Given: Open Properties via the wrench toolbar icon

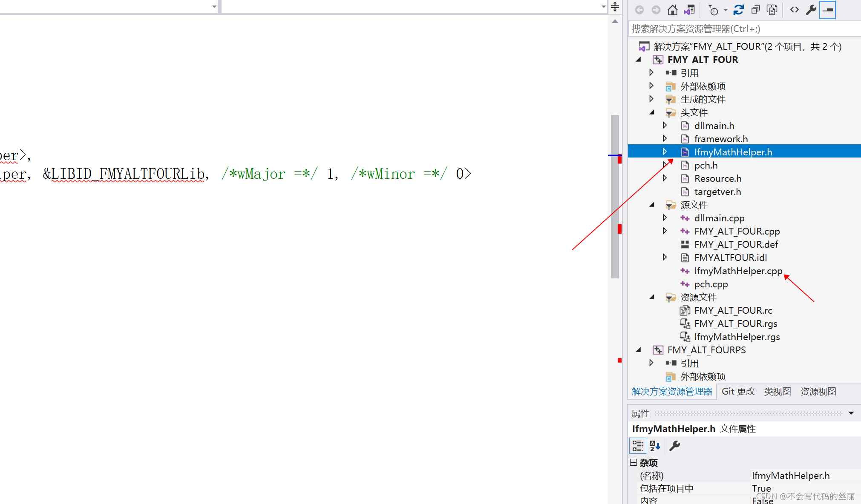Looking at the screenshot, I should tap(811, 10).
